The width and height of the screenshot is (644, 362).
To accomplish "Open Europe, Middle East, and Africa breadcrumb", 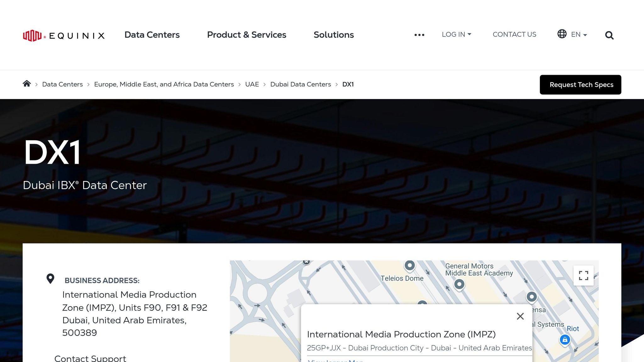I will click(x=164, y=84).
